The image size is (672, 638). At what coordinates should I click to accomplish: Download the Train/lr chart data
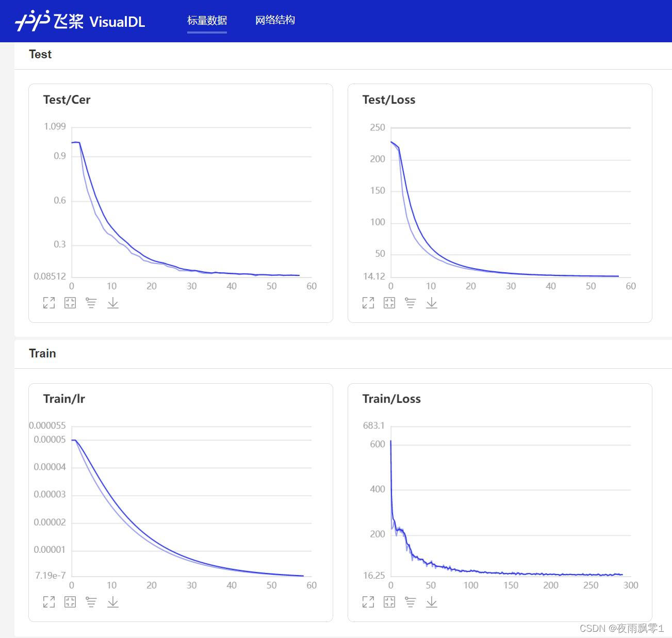113,602
